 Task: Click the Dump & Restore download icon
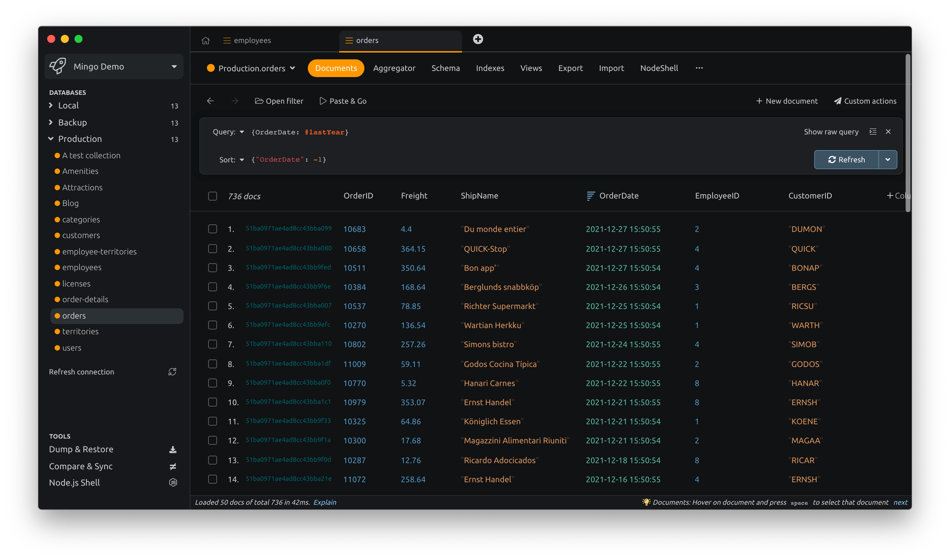[x=173, y=450]
